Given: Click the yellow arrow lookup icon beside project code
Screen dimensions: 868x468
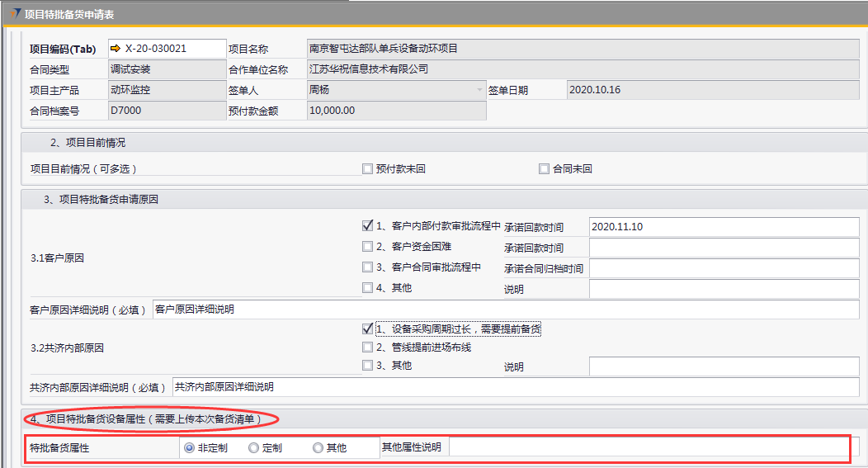Looking at the screenshot, I should (116, 49).
